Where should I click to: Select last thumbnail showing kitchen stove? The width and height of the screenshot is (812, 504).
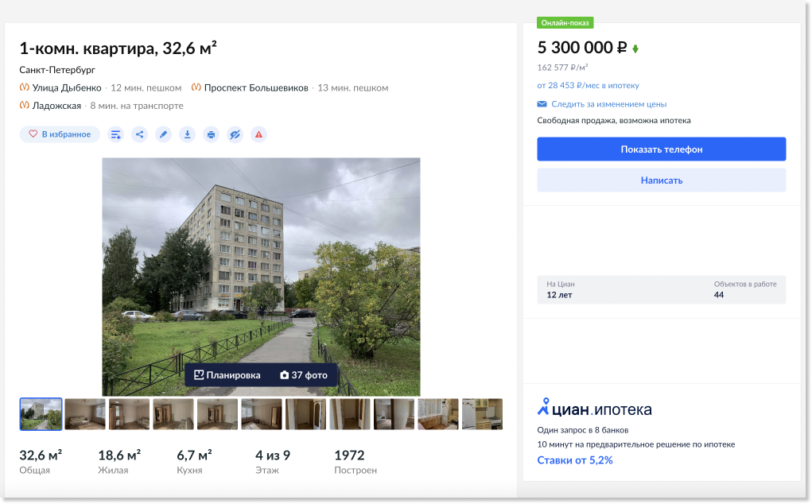pyautogui.click(x=482, y=414)
